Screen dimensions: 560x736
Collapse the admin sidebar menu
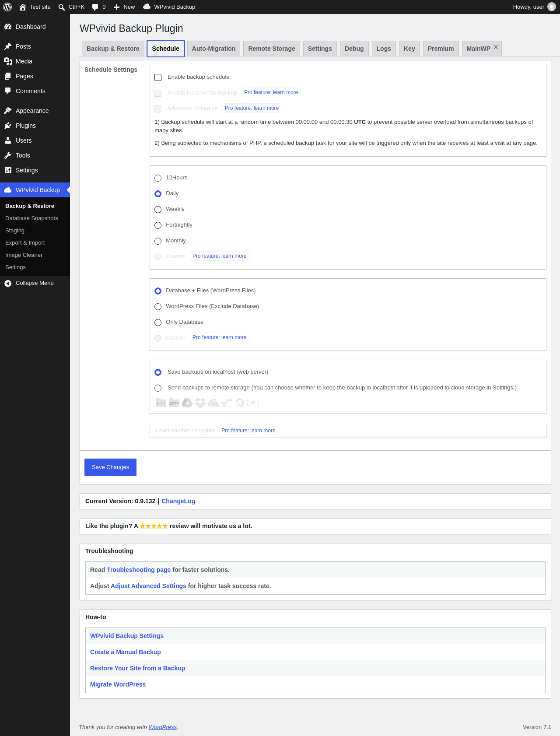click(x=35, y=283)
